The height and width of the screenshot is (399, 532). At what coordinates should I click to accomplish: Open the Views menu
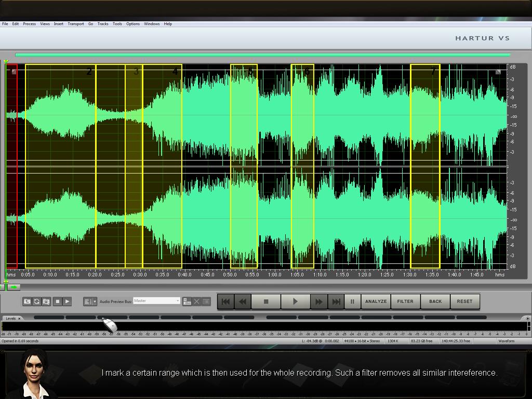[45, 24]
